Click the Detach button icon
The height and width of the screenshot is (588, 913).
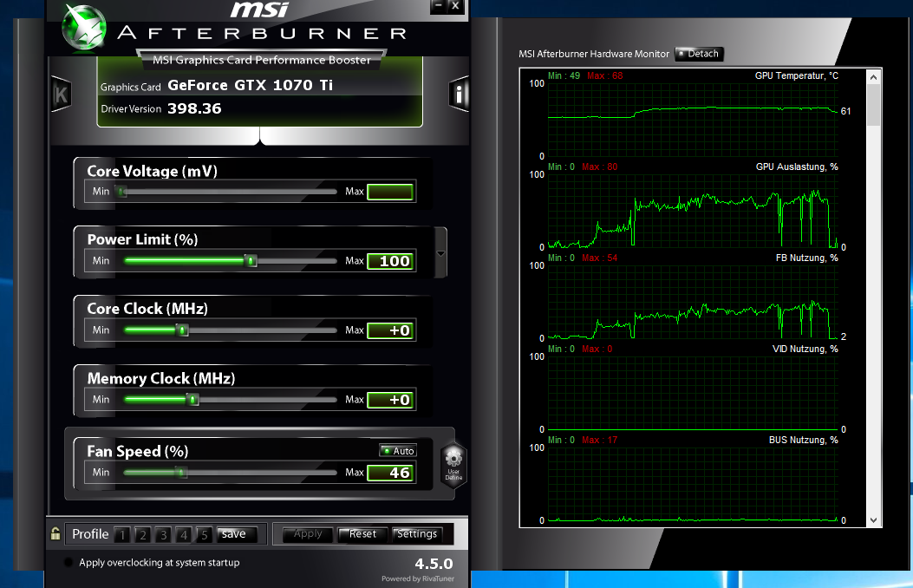699,54
